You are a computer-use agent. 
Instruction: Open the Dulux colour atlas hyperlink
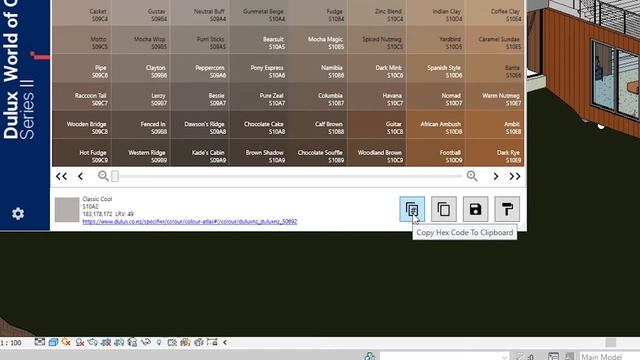pos(189,222)
